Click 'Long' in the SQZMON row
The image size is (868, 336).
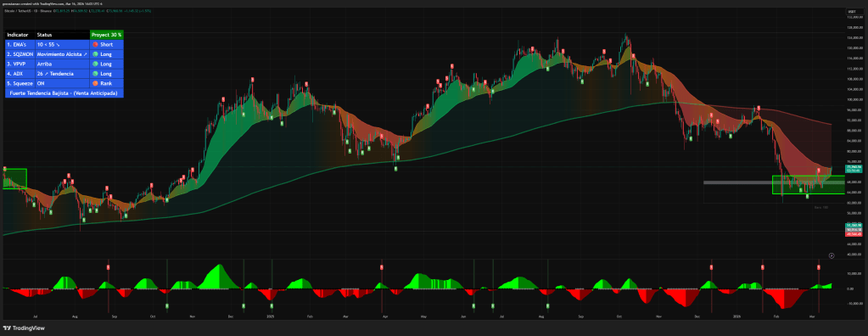(x=106, y=54)
